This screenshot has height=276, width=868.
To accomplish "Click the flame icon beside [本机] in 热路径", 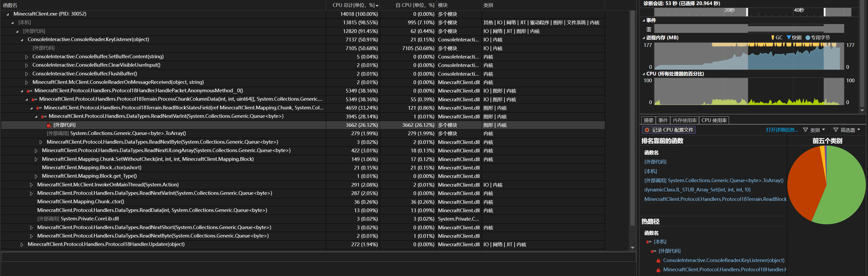I will click(649, 242).
